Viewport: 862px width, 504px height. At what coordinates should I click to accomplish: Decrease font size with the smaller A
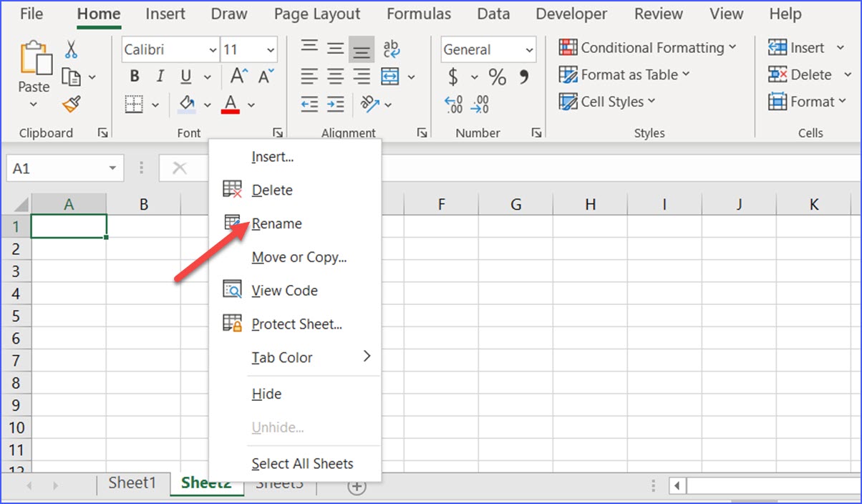click(266, 77)
